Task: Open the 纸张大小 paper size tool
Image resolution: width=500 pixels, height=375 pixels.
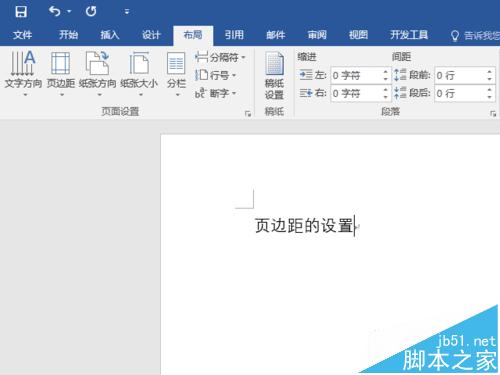Action: (139, 74)
